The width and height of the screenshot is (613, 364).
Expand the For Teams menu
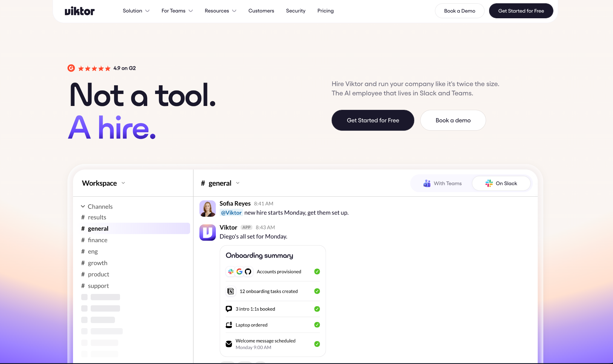(177, 11)
